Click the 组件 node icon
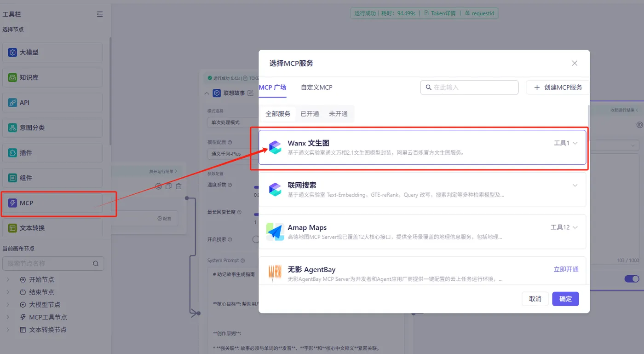This screenshot has height=354, width=644. click(12, 178)
